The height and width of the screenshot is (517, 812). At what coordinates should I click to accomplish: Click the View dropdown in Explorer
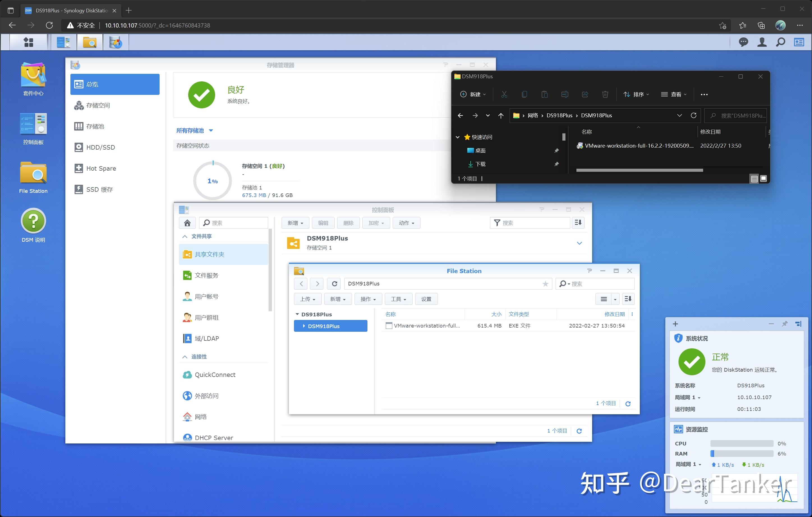[673, 95]
